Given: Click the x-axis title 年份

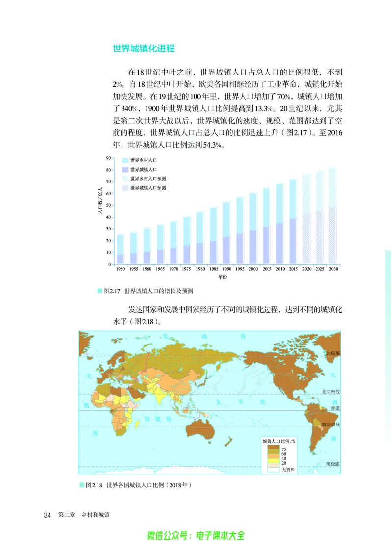Looking at the screenshot, I should click(222, 277).
